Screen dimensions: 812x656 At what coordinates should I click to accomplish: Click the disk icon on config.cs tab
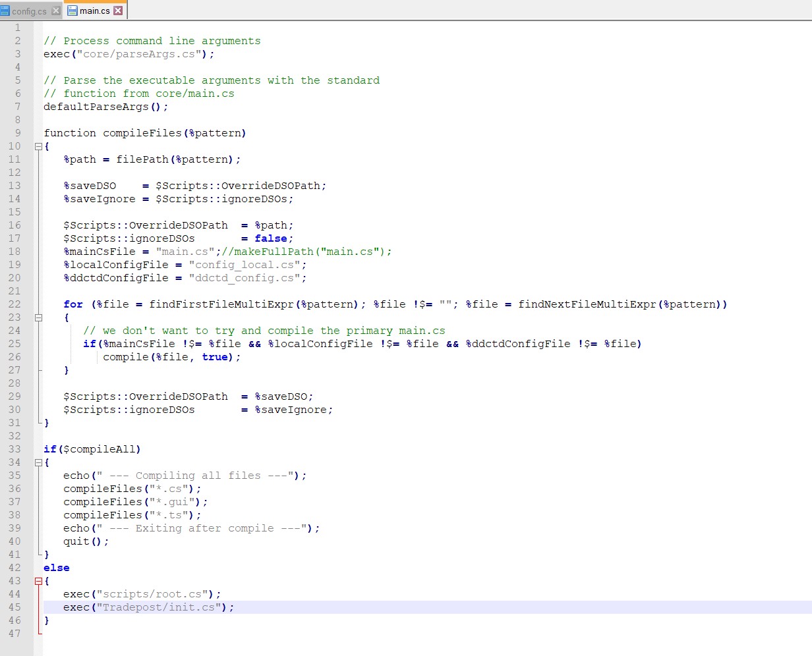click(5, 11)
